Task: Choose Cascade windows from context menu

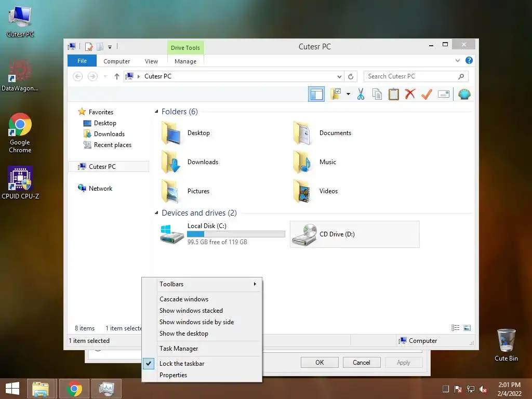Action: pyautogui.click(x=202, y=299)
